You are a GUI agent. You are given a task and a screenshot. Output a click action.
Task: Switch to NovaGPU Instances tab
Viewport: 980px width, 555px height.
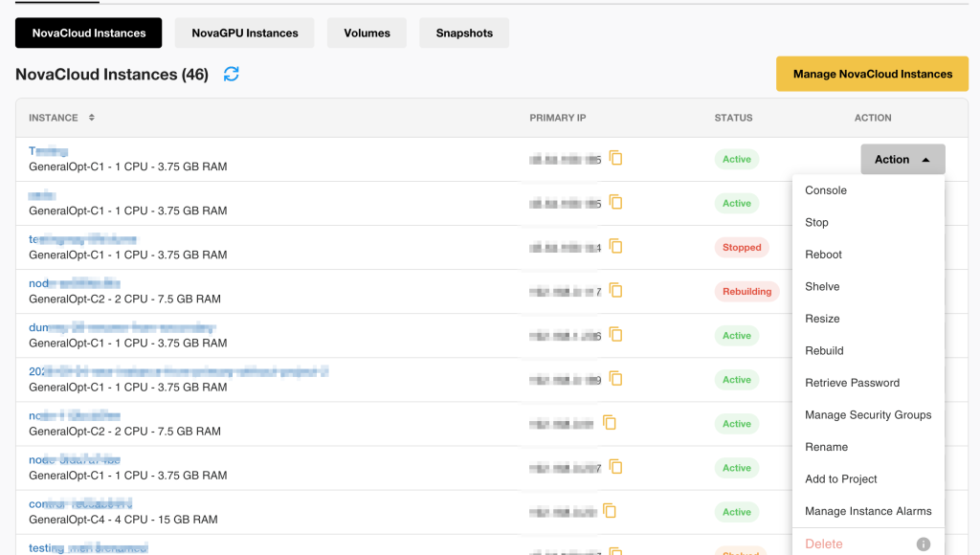tap(244, 33)
